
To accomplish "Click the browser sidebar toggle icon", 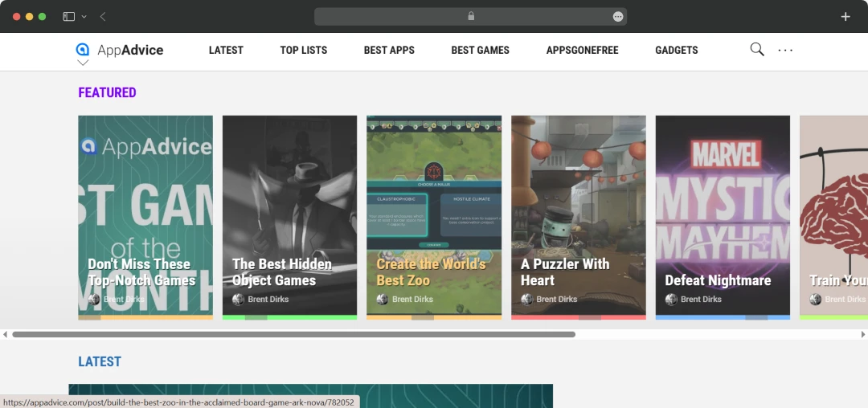I will 68,17.
